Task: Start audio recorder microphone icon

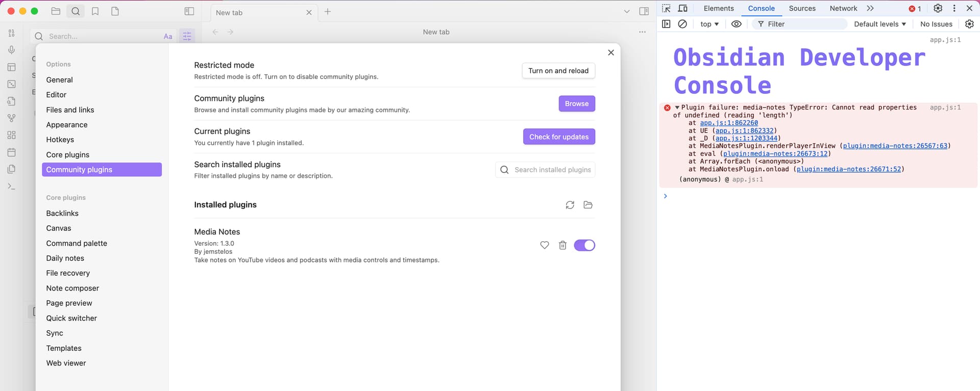Action: [11, 50]
